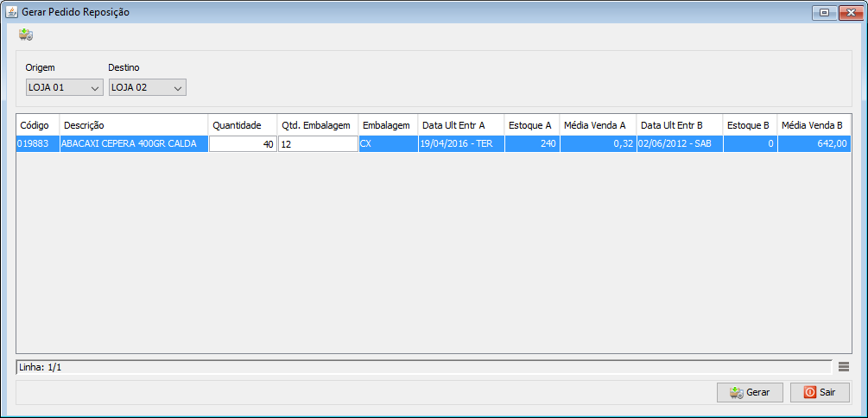Edit the Quantidade field showing 40
The image size is (868, 418).
pos(242,145)
